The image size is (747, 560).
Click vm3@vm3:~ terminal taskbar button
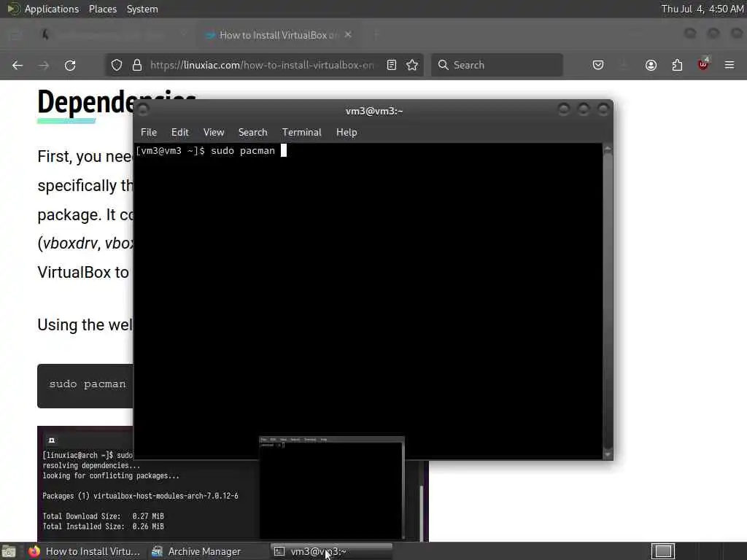pos(332,551)
